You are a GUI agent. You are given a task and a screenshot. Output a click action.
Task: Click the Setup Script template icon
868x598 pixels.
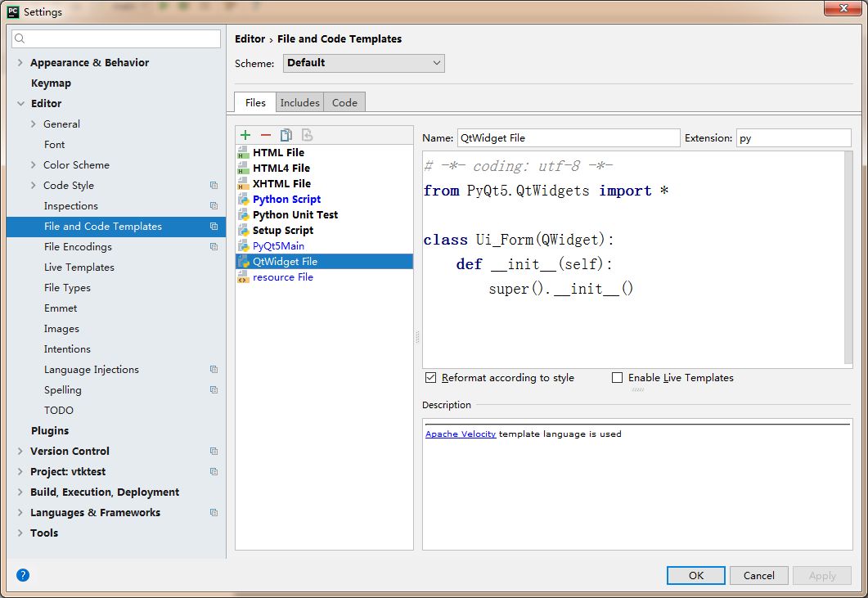click(x=243, y=230)
